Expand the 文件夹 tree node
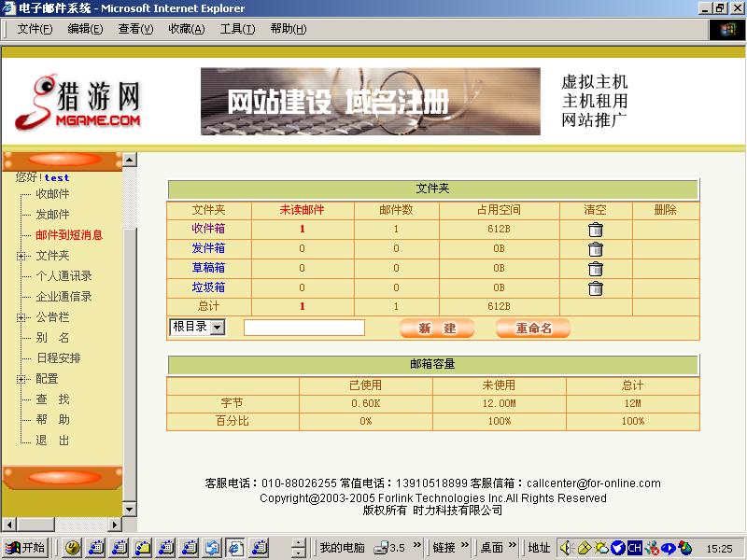This screenshot has width=747, height=560. tap(21, 256)
